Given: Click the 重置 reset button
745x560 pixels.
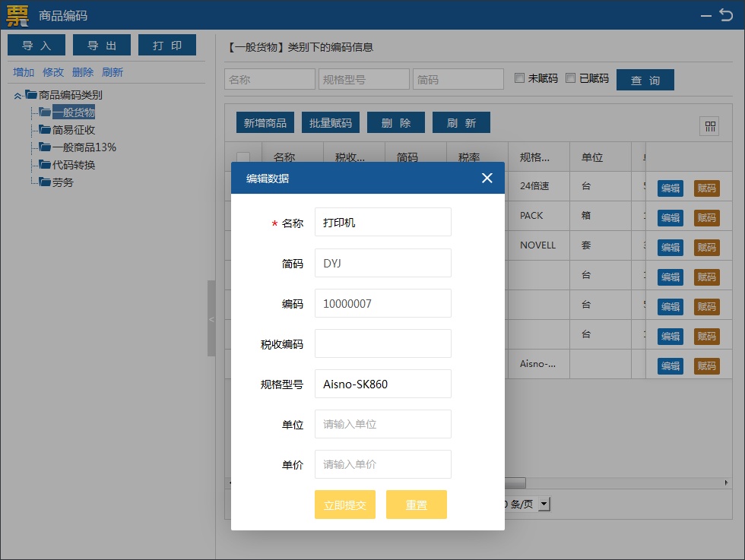Looking at the screenshot, I should tap(416, 505).
